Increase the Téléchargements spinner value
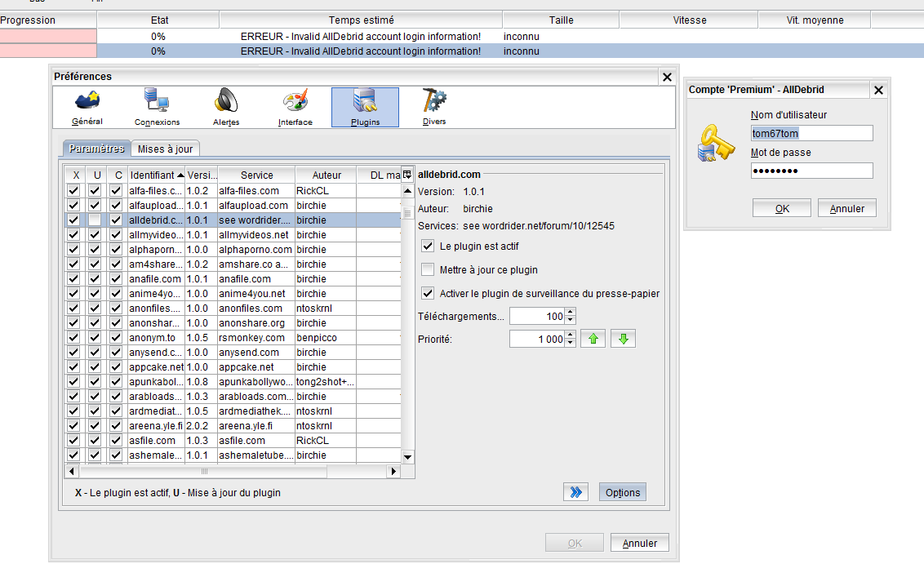This screenshot has width=924, height=564. tap(570, 312)
